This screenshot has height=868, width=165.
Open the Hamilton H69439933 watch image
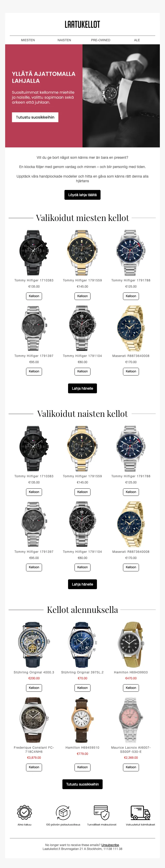point(131,645)
